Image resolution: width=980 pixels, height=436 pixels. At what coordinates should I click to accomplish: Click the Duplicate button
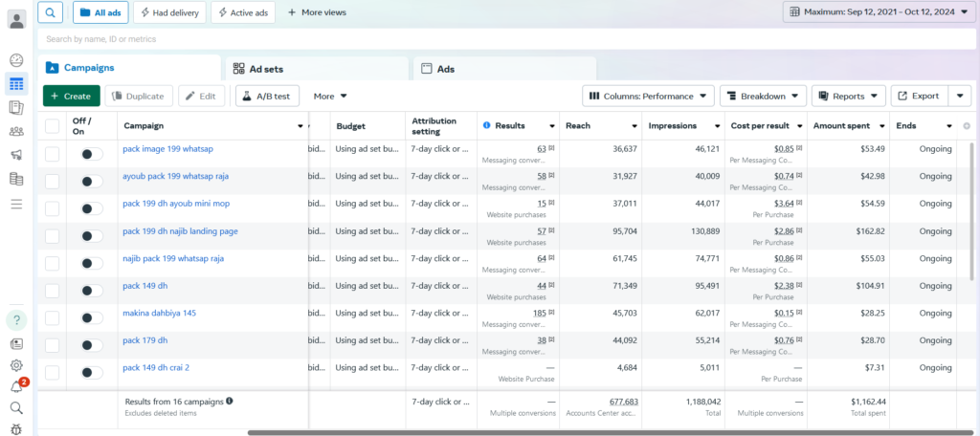tap(138, 97)
